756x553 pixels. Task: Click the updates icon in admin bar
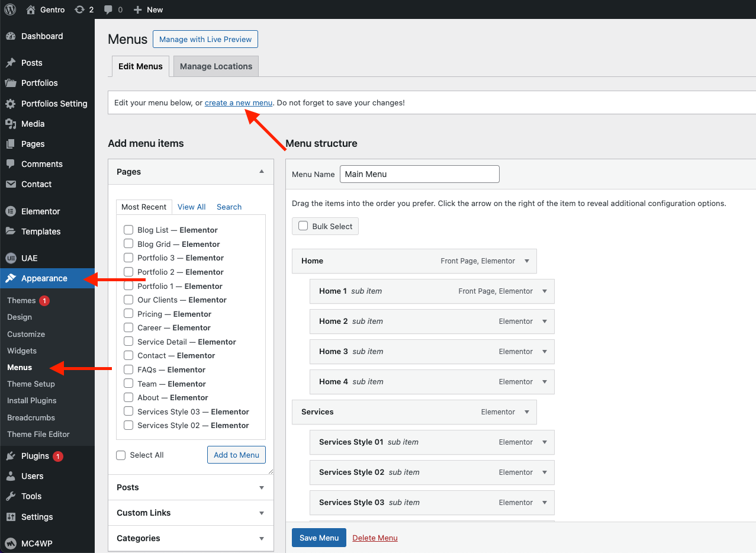[x=79, y=9]
